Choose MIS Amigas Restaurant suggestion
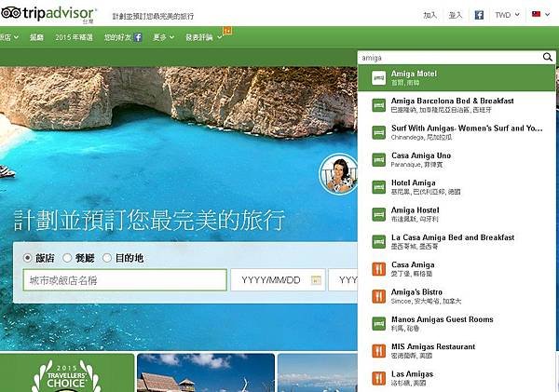The image size is (559, 392). (457, 351)
